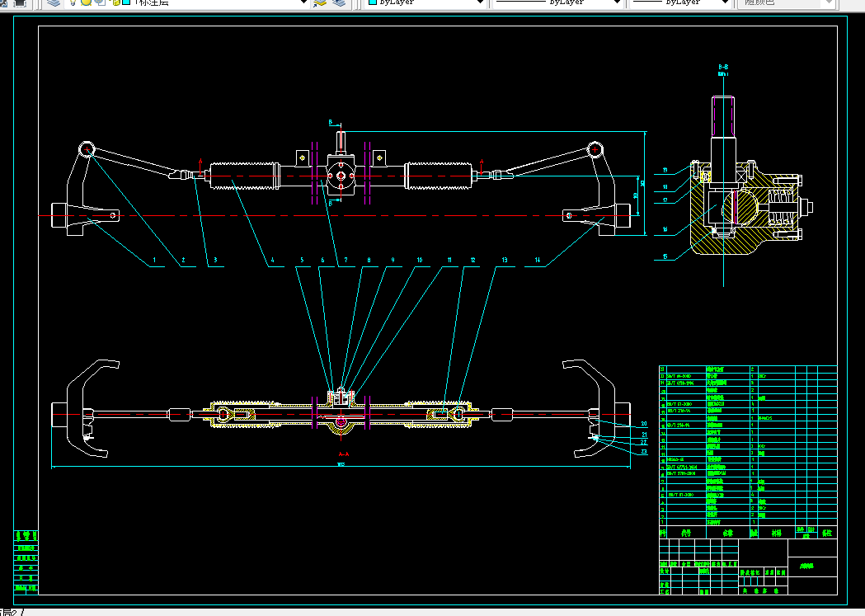865x616 pixels.
Task: Expand the ByLayer linetype dropdown
Action: click(617, 2)
